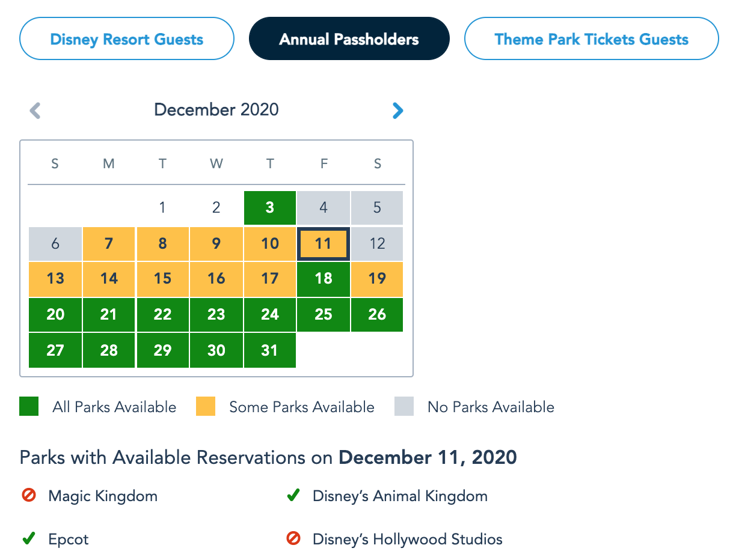Click the Epcot green checkmark icon
Image resolution: width=730 pixels, height=560 pixels.
click(x=28, y=539)
